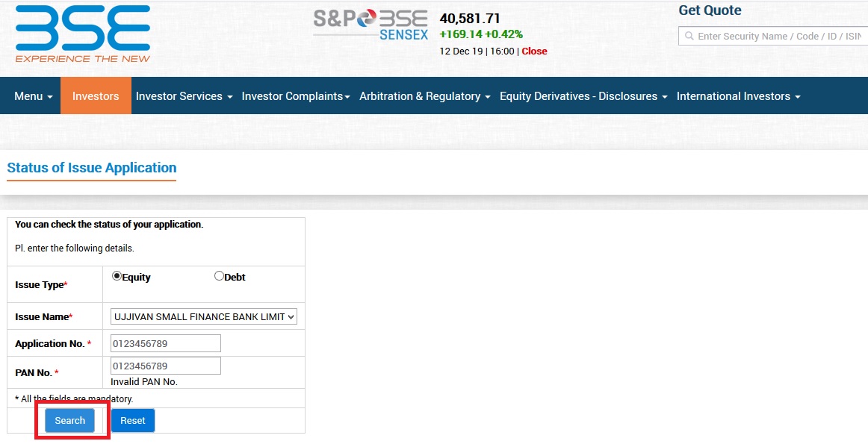Viewport: 868px width, 444px height.
Task: Open the Investors tab
Action: coord(96,96)
